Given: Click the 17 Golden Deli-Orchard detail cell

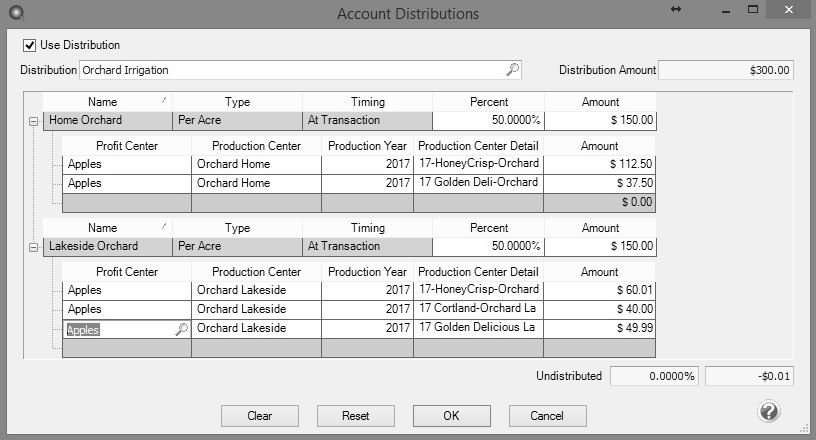Looking at the screenshot, I should pyautogui.click(x=478, y=183).
